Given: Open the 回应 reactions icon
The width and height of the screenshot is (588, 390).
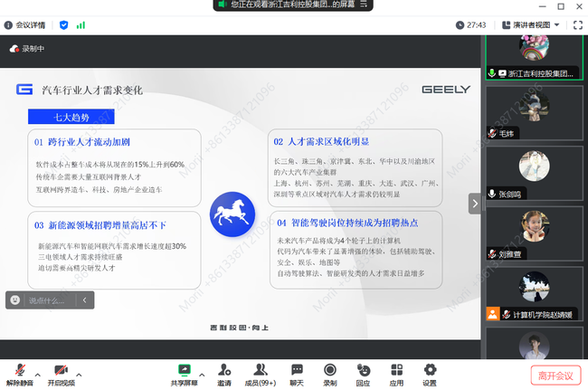Looking at the screenshot, I should 363,372.
